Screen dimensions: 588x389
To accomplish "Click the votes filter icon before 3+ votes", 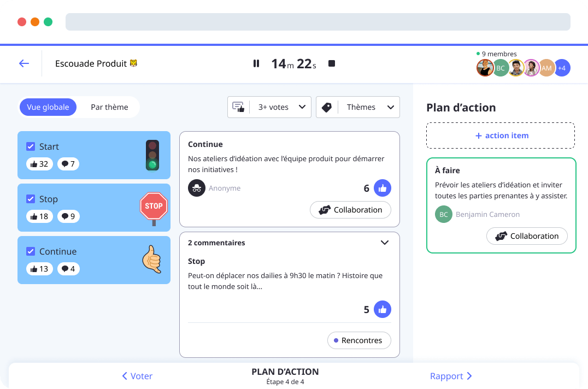I will click(239, 107).
